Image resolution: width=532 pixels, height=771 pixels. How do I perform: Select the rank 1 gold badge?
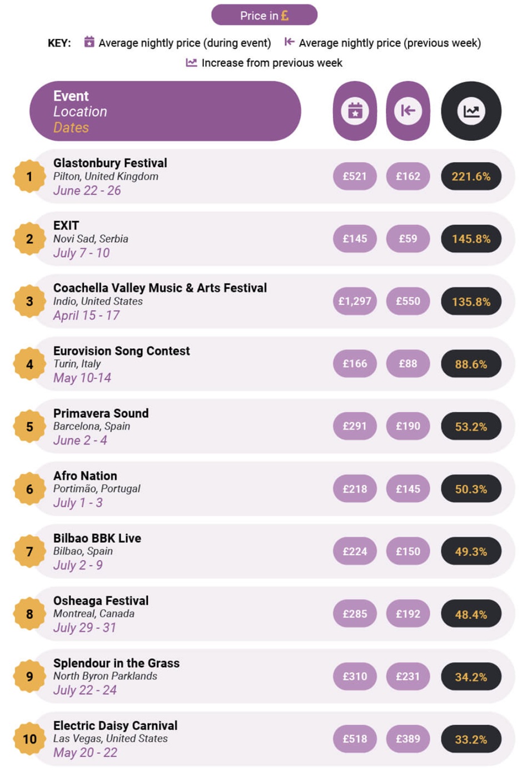click(x=29, y=176)
